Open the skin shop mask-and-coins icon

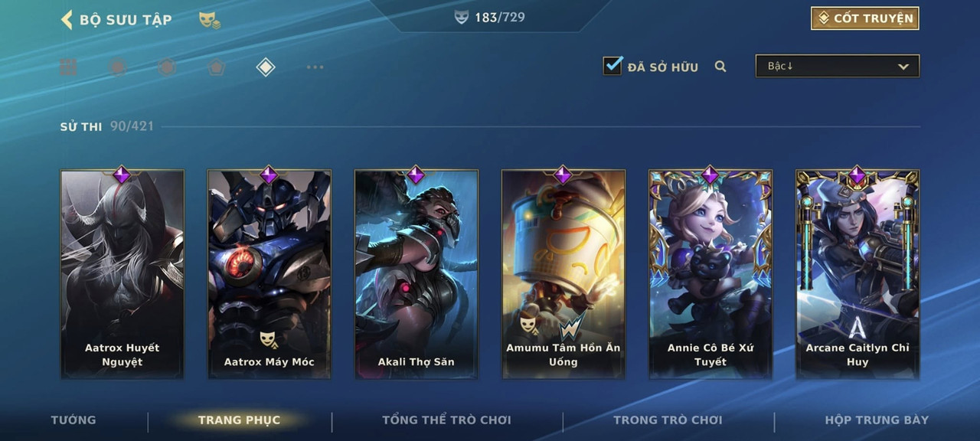[x=210, y=21]
